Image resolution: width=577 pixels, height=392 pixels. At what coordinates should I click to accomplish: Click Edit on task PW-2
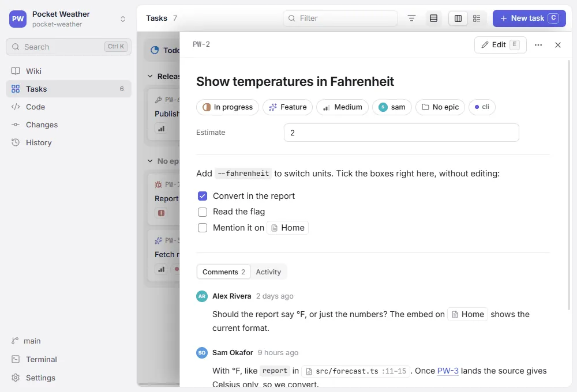[500, 45]
